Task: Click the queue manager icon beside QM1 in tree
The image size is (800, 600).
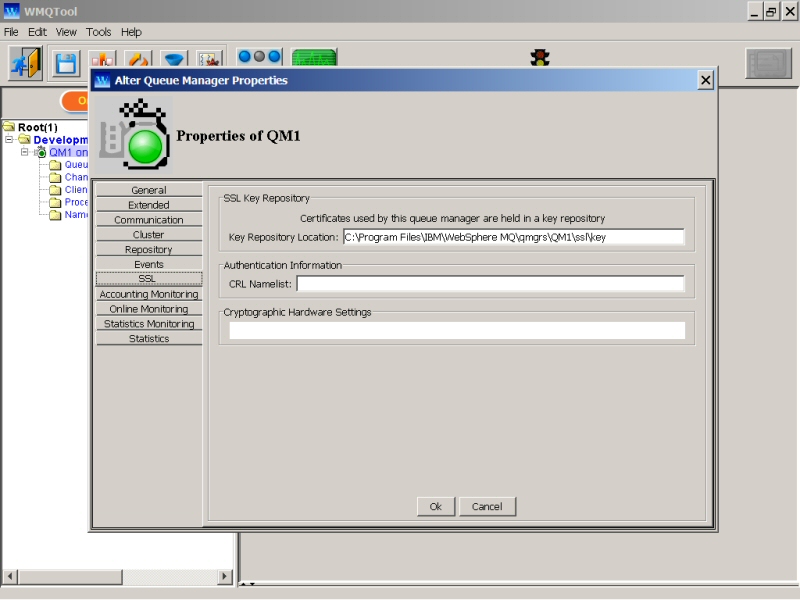Action: 41,152
